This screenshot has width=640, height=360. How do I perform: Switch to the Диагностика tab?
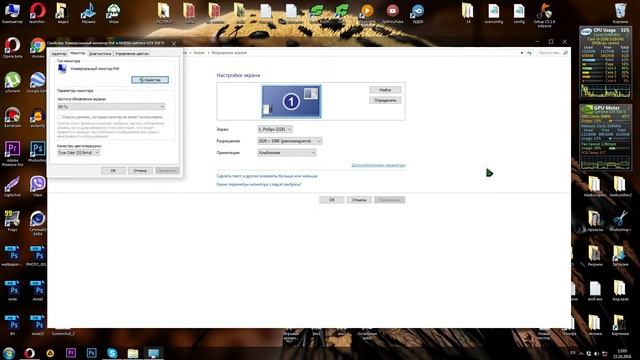pyautogui.click(x=100, y=53)
